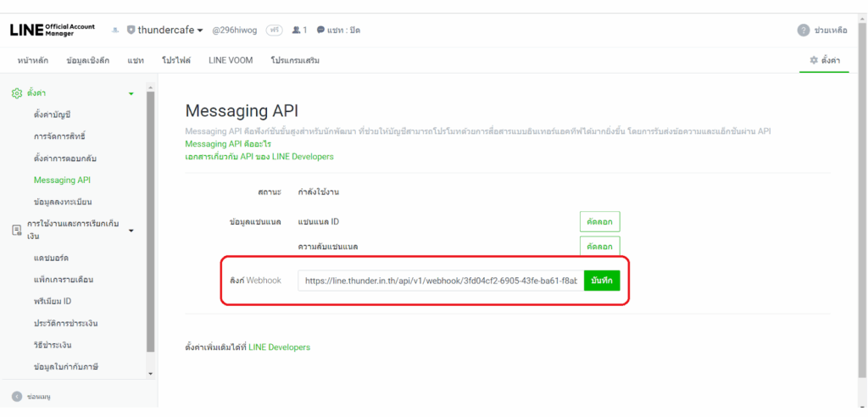Click the settings gear icon in sidebar
Image resolution: width=868 pixels, height=417 pixels.
tap(17, 93)
